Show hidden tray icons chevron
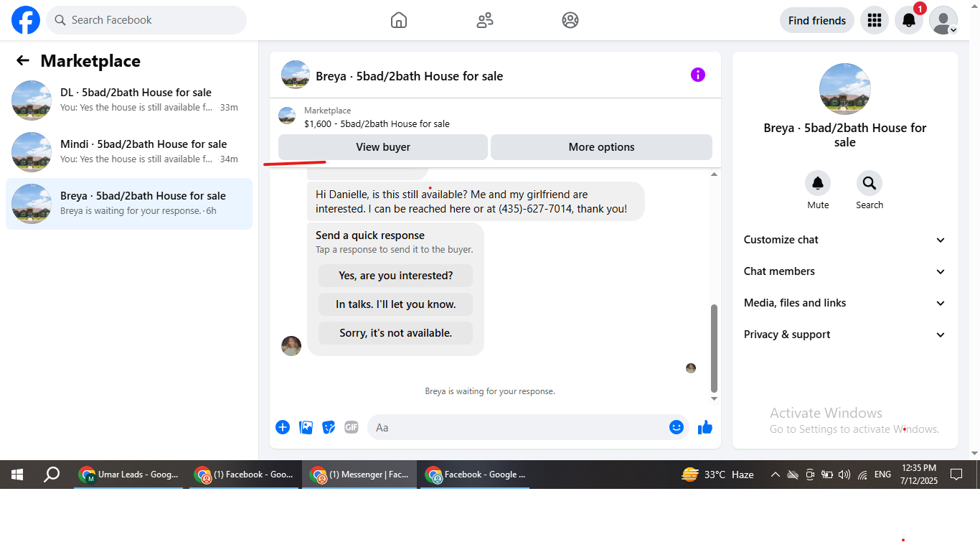980x542 pixels. tap(776, 475)
